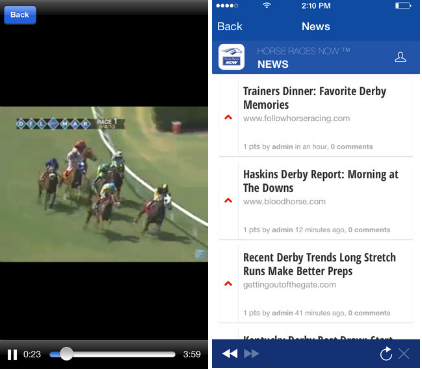
Task: Tap the blue Back button above video
Action: click(x=20, y=15)
